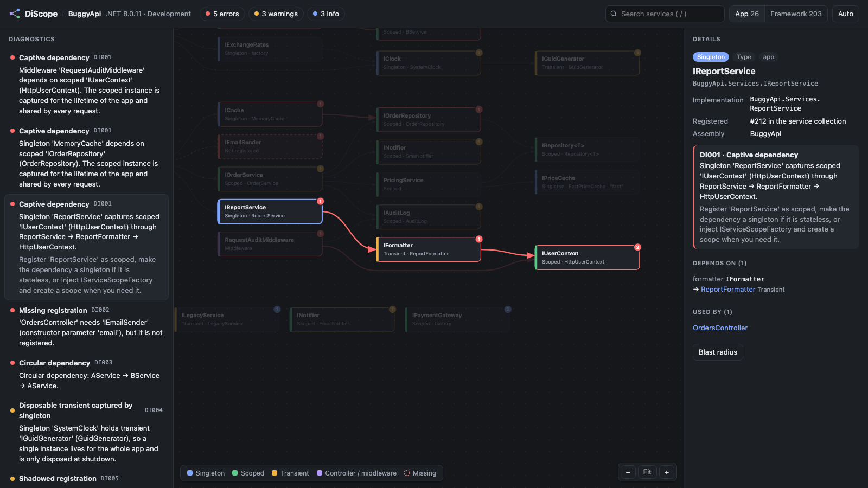Image resolution: width=868 pixels, height=488 pixels.
Task: Click the red badge on the IReportService node
Action: pyautogui.click(x=321, y=201)
